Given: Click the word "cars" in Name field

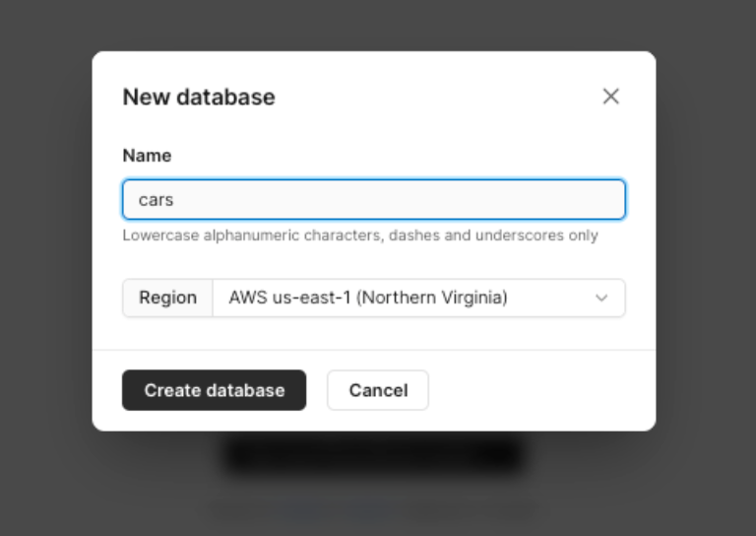Looking at the screenshot, I should click(x=156, y=200).
